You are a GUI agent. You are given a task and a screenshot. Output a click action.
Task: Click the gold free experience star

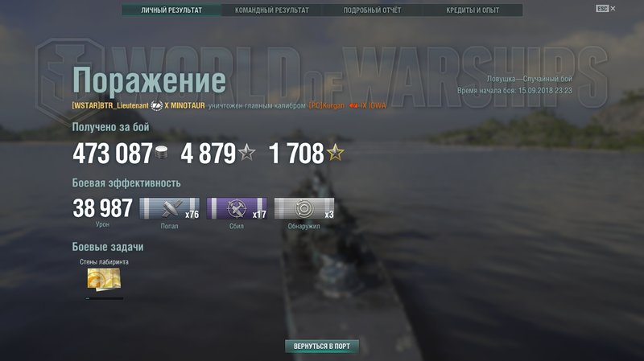coord(335,153)
